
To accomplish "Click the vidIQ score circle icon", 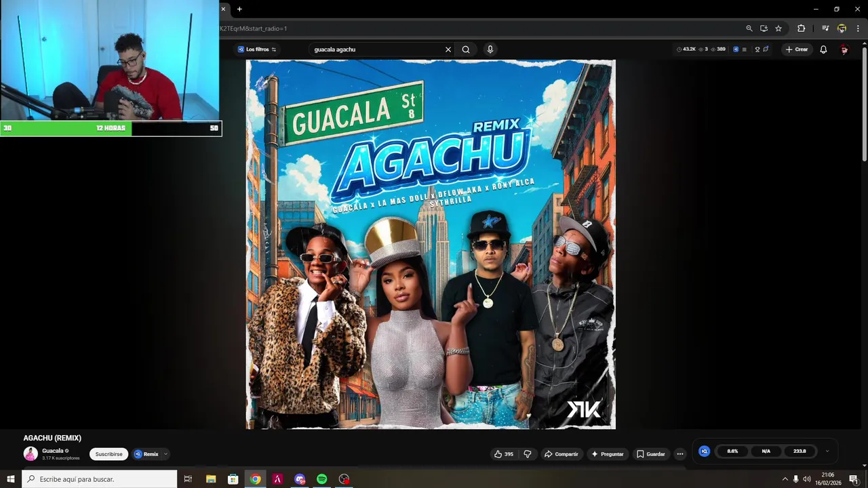I will pyautogui.click(x=704, y=451).
